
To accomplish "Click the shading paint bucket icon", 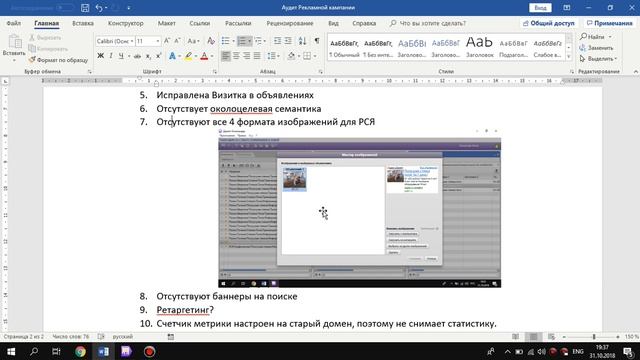I will 291,56.
